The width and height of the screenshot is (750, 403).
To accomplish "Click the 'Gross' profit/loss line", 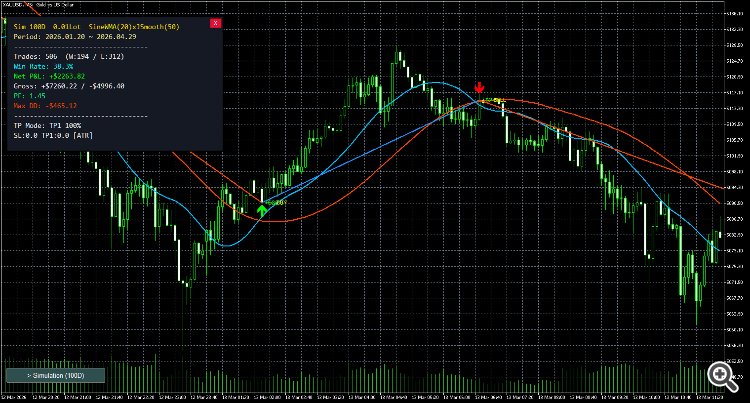I will (x=69, y=86).
